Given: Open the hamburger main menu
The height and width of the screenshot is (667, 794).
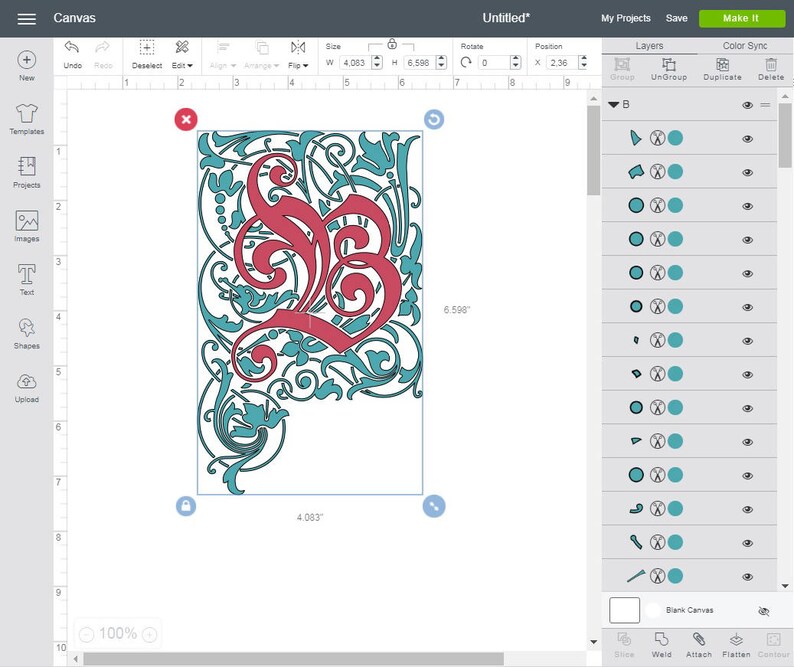Looking at the screenshot, I should [x=26, y=19].
